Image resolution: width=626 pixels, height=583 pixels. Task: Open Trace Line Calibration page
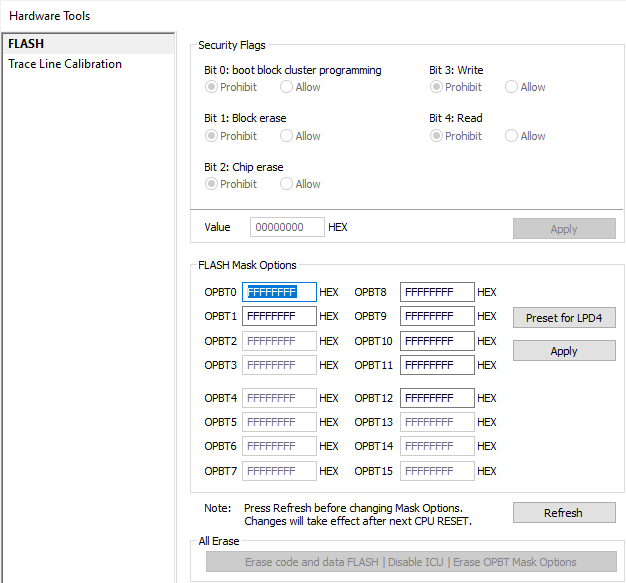pos(65,64)
